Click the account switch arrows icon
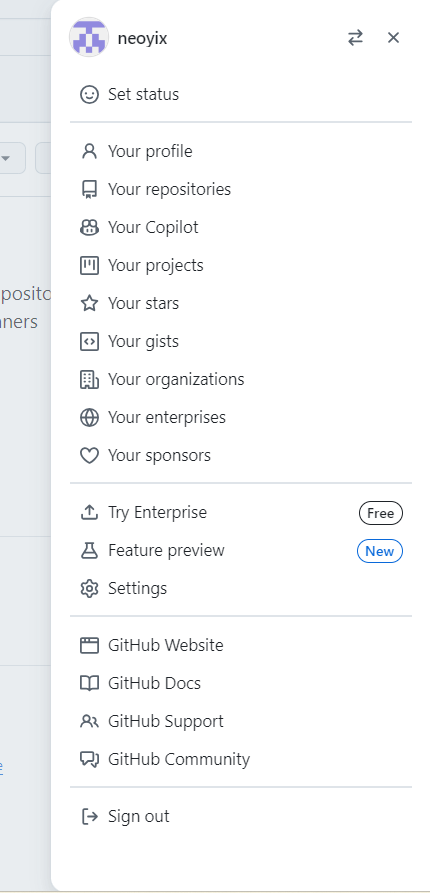Screen dimensions: 430x893 355,38
